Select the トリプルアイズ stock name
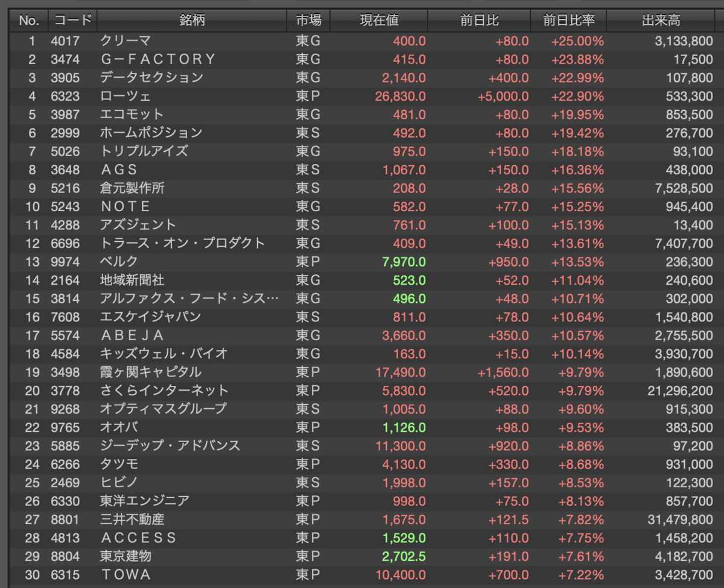 tap(144, 151)
